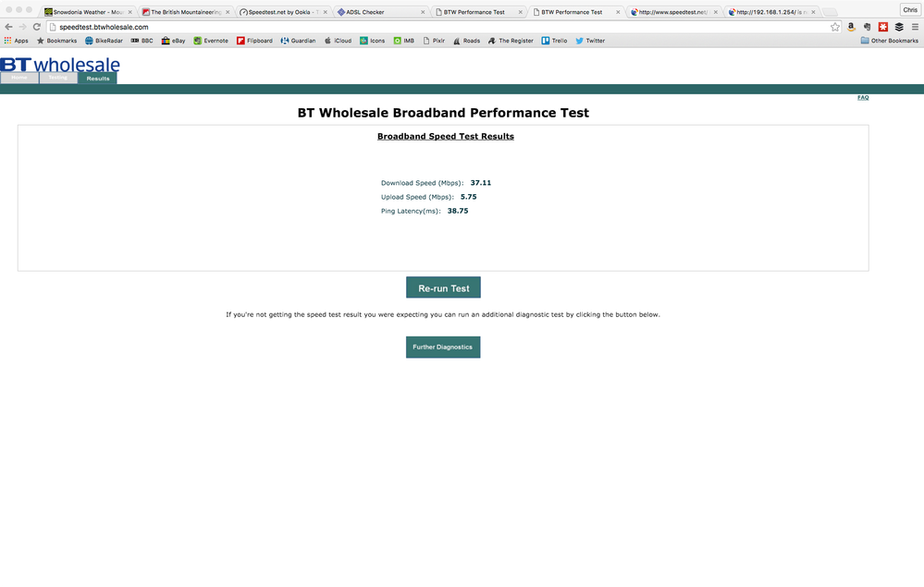
Task: Open the BikeRadar bookmark
Action: tap(104, 41)
